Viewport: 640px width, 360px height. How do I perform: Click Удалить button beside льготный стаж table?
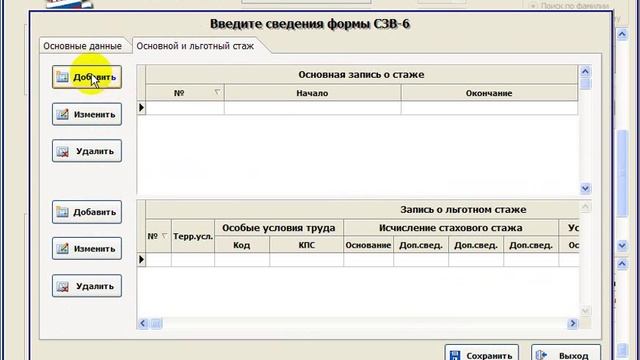87,286
